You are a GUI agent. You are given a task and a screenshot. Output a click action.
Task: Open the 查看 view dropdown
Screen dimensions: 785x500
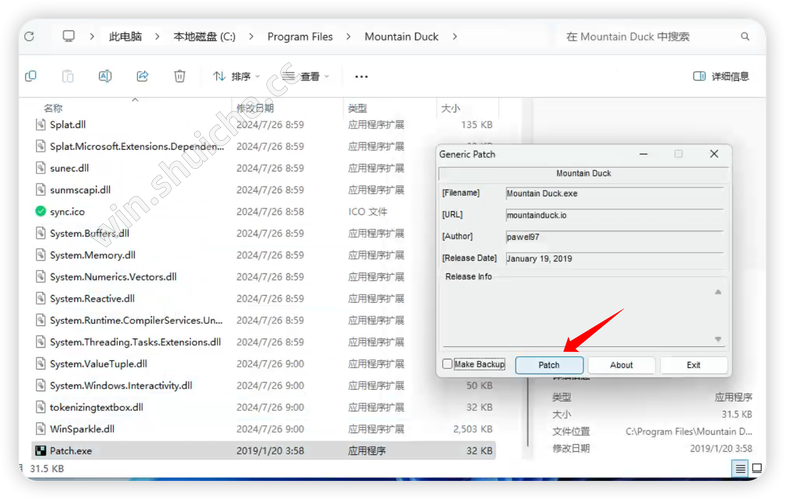point(306,76)
